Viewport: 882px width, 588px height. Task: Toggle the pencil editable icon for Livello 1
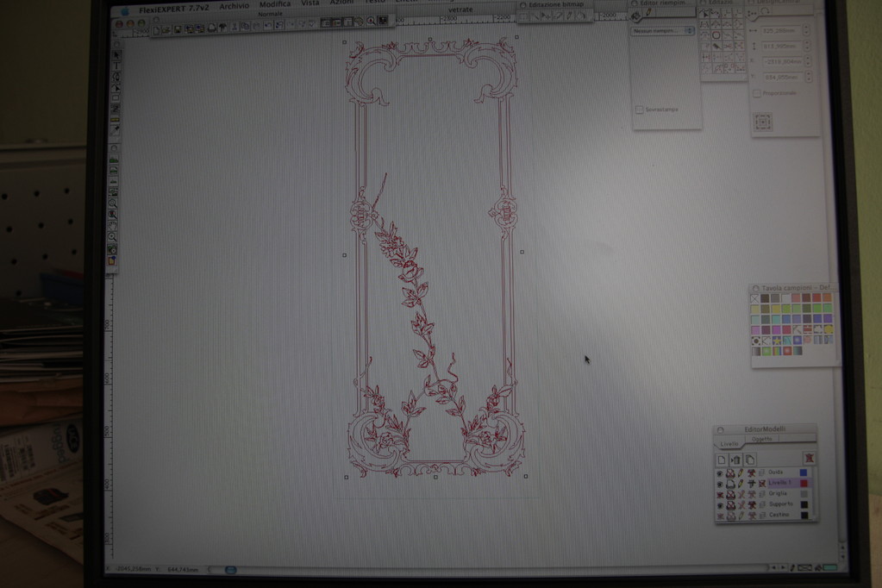click(741, 484)
